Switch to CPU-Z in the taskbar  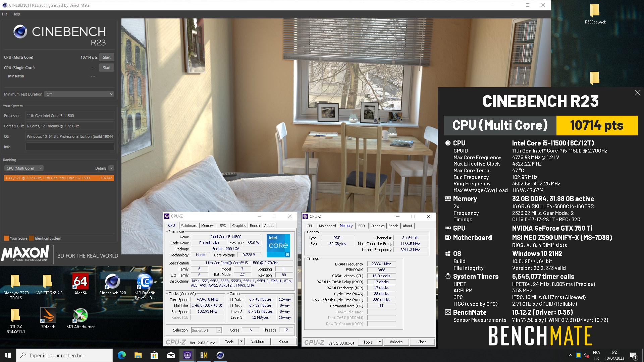[x=187, y=355]
